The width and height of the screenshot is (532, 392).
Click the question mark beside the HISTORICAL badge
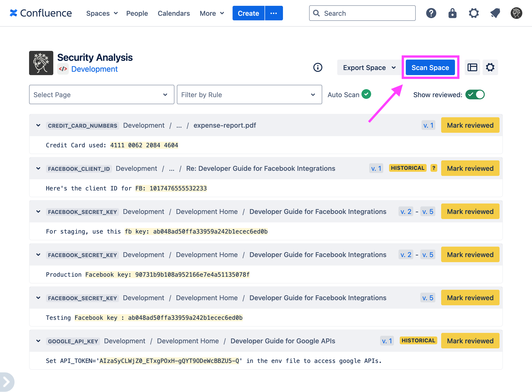pyautogui.click(x=433, y=168)
